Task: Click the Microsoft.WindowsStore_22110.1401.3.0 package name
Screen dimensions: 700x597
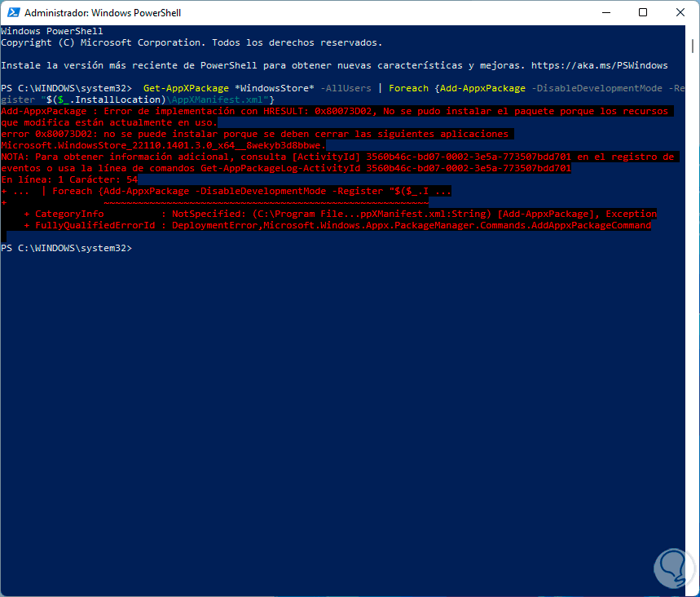Action: click(x=164, y=145)
